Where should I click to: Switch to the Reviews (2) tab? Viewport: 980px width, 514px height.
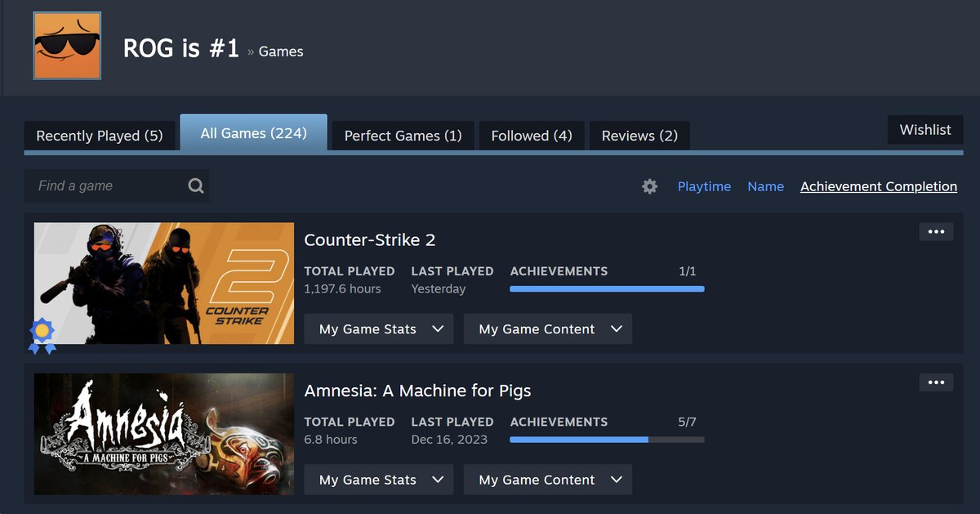tap(639, 136)
